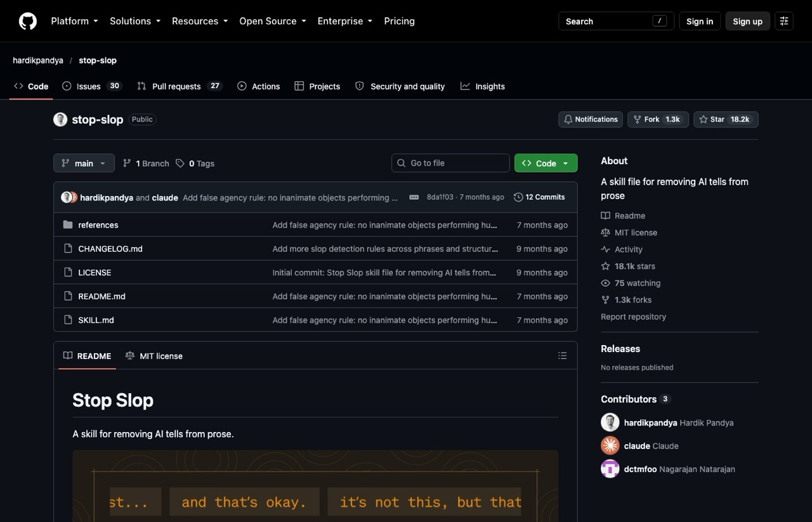Open the Insights tab

(x=483, y=86)
